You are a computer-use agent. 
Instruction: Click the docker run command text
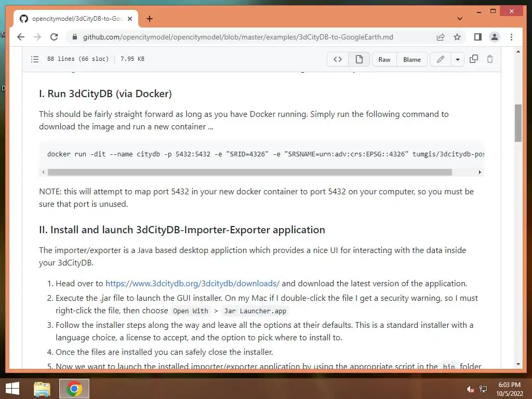(265, 154)
